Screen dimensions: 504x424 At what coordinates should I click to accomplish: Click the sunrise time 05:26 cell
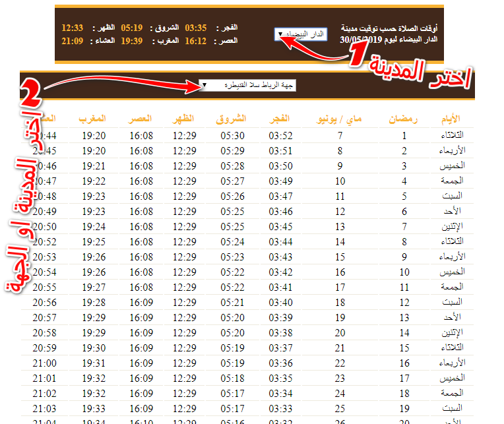pyautogui.click(x=232, y=197)
